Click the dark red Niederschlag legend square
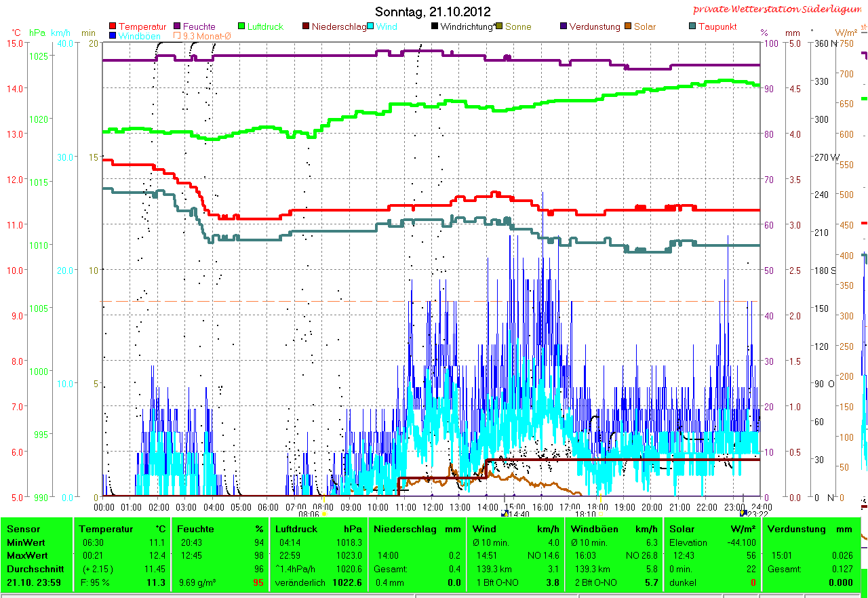Screen dimensions: 868x598 [x=306, y=26]
